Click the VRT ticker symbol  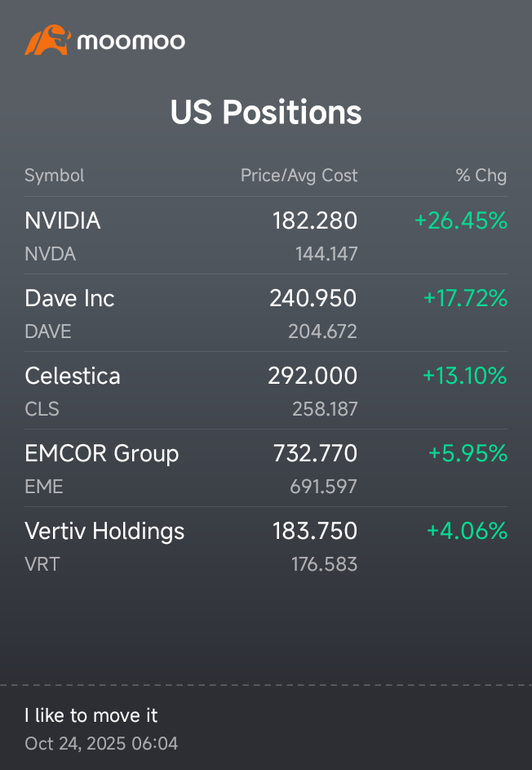pyautogui.click(x=42, y=564)
